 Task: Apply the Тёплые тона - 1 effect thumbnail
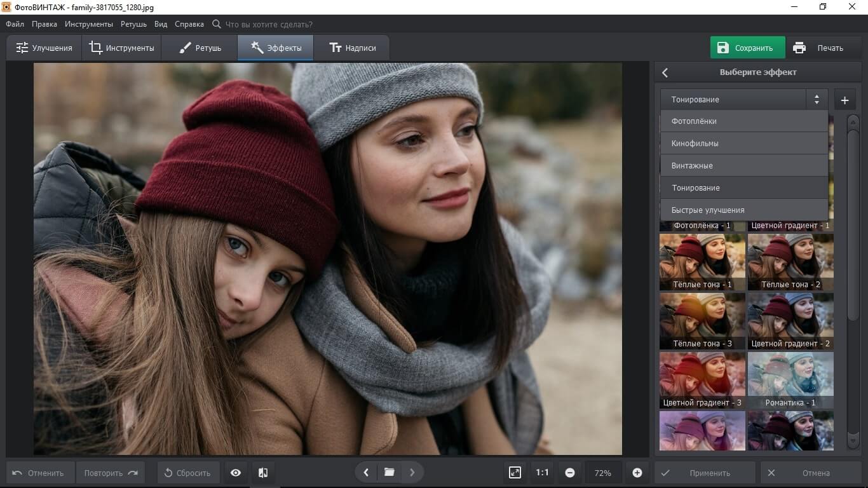702,262
